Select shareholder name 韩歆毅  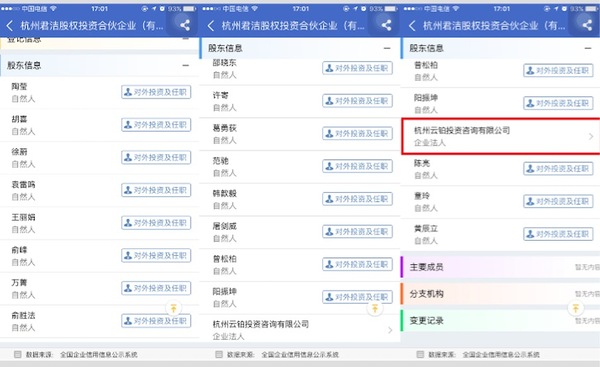click(225, 193)
